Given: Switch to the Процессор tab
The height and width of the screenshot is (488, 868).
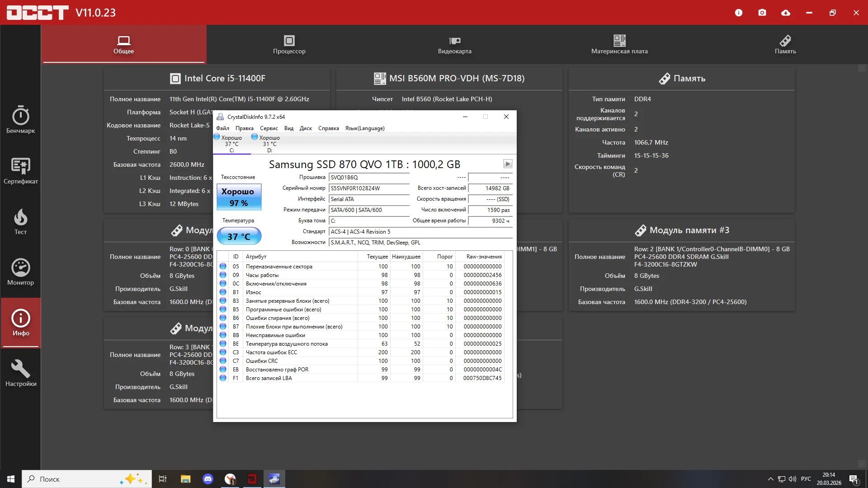Looking at the screenshot, I should point(289,44).
